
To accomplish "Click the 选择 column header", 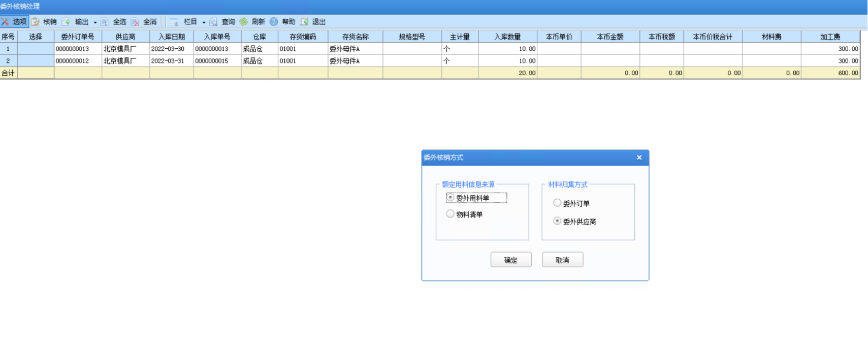I will click(x=36, y=37).
